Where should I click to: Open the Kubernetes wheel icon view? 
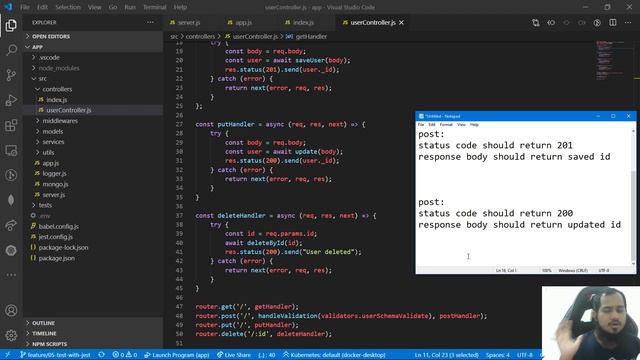click(11, 250)
